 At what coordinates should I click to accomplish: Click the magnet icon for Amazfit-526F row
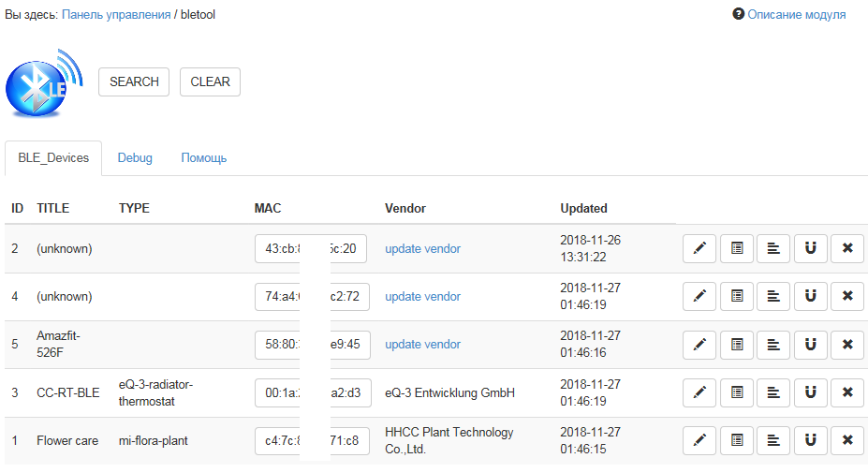pos(811,344)
